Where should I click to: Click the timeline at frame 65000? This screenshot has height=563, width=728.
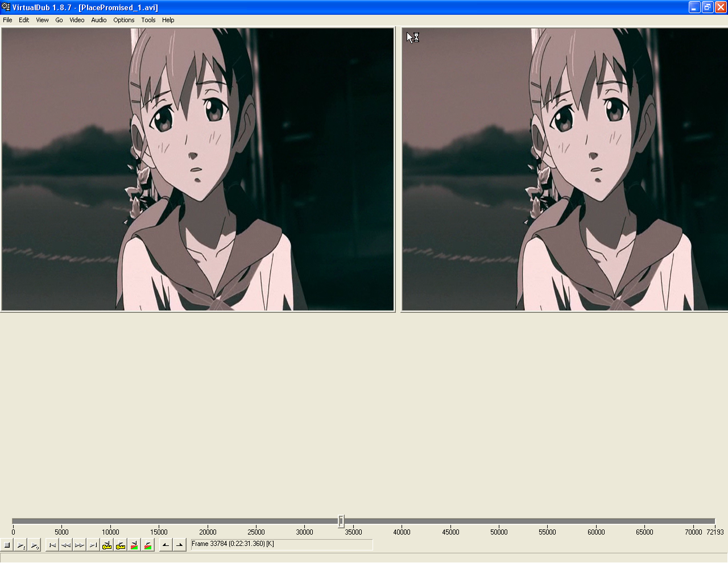point(644,521)
